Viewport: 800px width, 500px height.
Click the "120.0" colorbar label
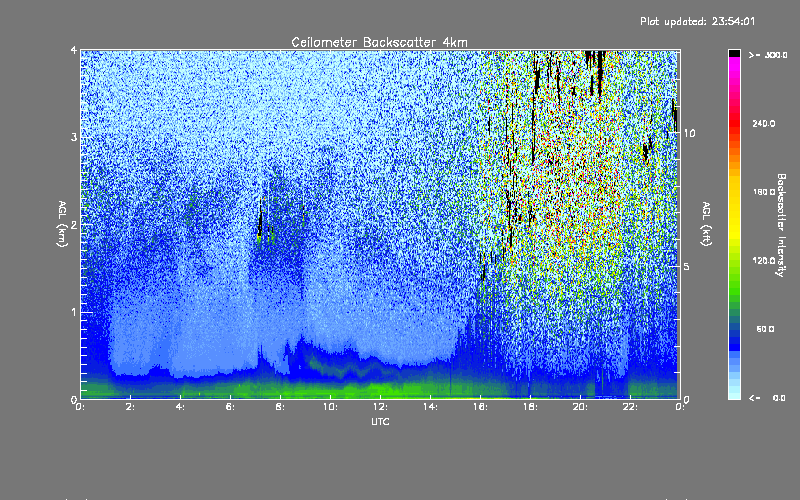764,261
